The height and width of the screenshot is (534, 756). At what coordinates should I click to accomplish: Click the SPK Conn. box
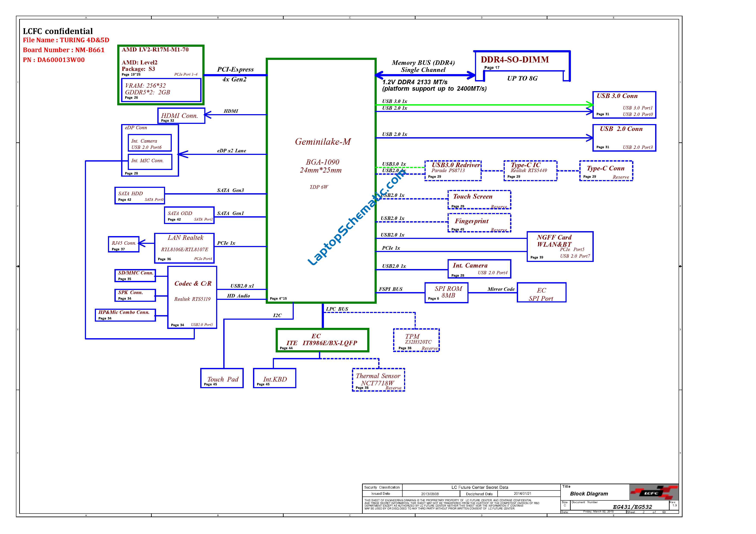tap(135, 295)
